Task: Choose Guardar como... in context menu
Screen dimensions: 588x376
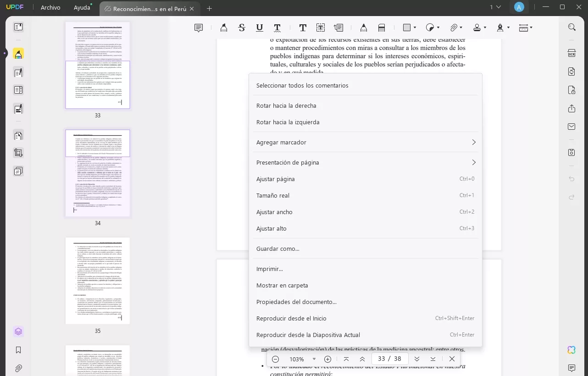Action: click(x=366, y=249)
